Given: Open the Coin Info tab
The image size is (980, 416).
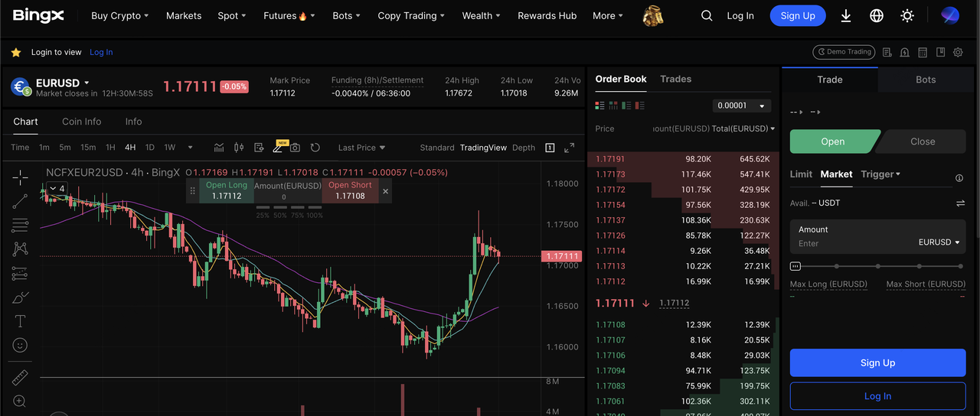Looking at the screenshot, I should click(81, 122).
